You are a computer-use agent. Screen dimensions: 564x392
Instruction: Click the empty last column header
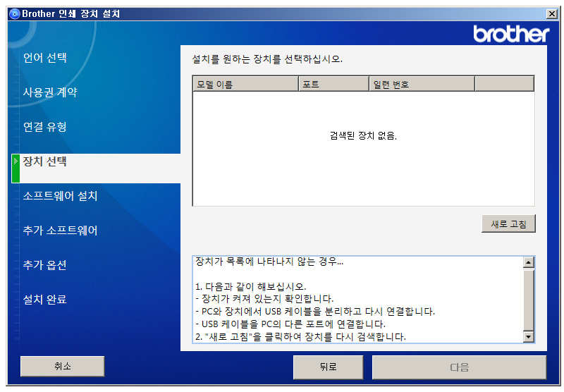(x=504, y=84)
